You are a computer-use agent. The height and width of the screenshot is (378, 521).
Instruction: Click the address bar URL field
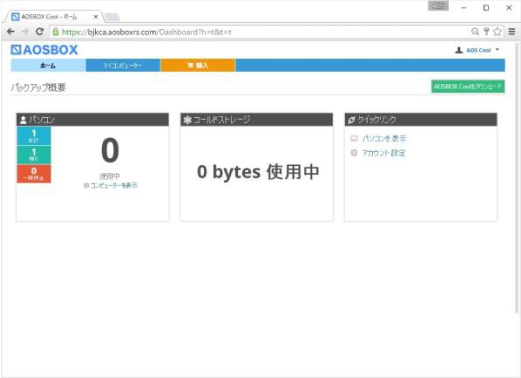(x=260, y=32)
